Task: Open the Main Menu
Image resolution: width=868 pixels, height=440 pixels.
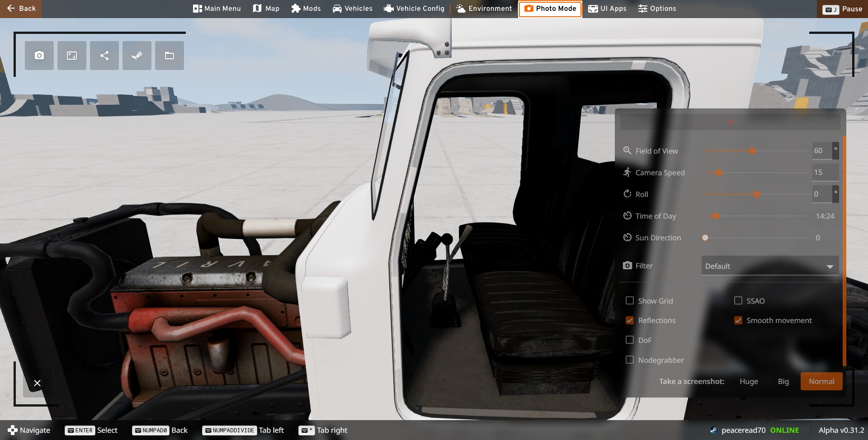Action: (x=217, y=9)
